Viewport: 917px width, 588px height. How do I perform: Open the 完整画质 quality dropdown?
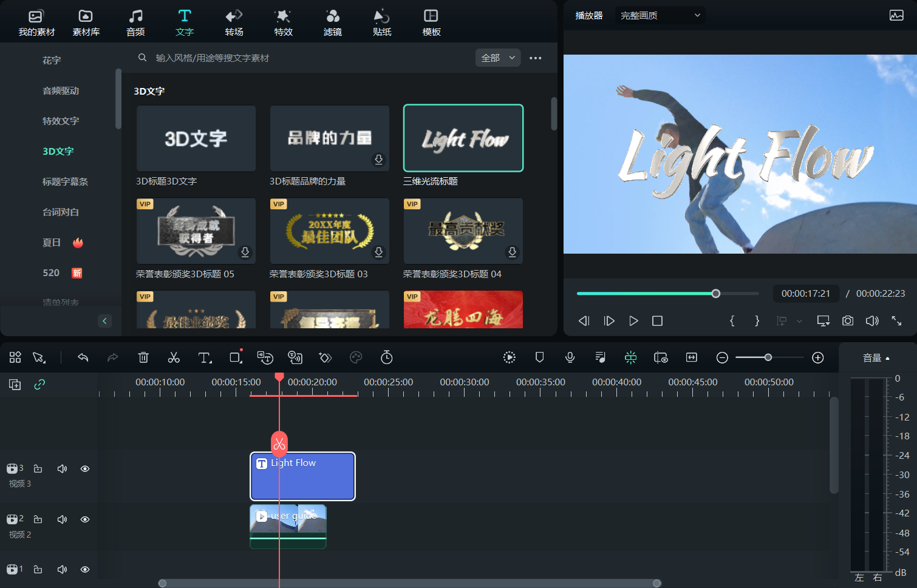[660, 15]
